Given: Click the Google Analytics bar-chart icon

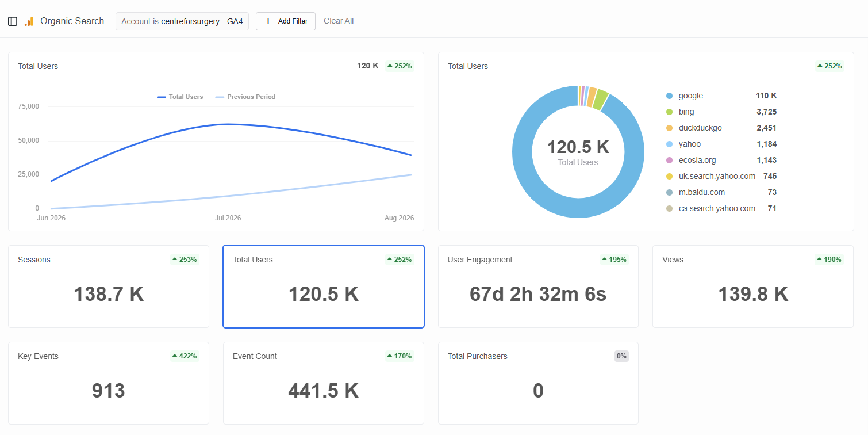Looking at the screenshot, I should tap(29, 21).
